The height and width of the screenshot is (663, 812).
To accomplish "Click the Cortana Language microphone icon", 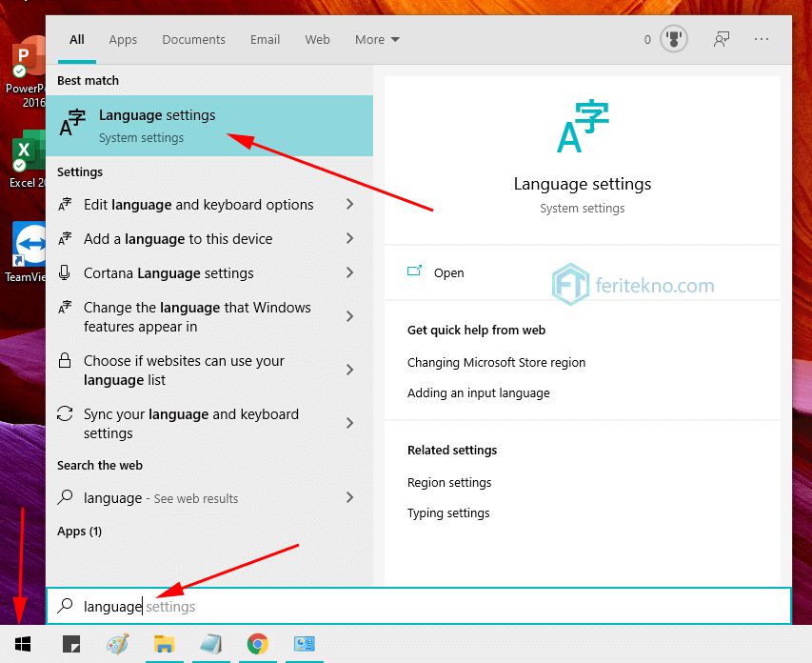I will pos(64,272).
